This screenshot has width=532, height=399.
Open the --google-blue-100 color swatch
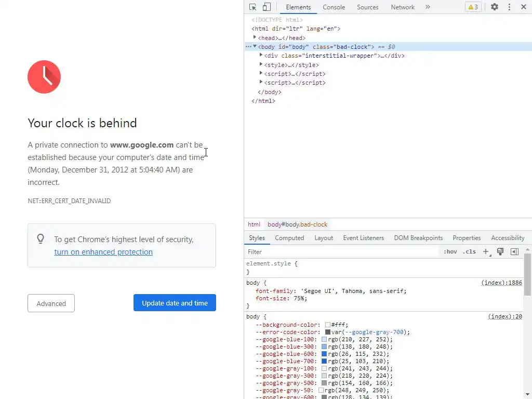point(324,340)
